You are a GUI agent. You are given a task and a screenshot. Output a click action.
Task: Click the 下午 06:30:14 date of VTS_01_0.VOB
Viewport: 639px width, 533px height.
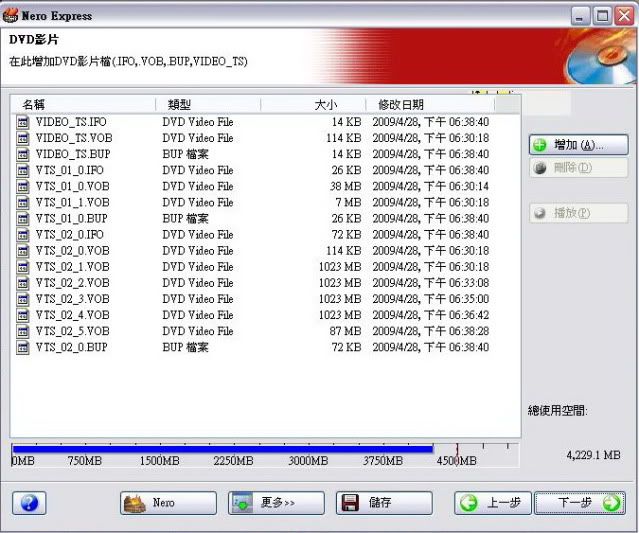pos(456,186)
